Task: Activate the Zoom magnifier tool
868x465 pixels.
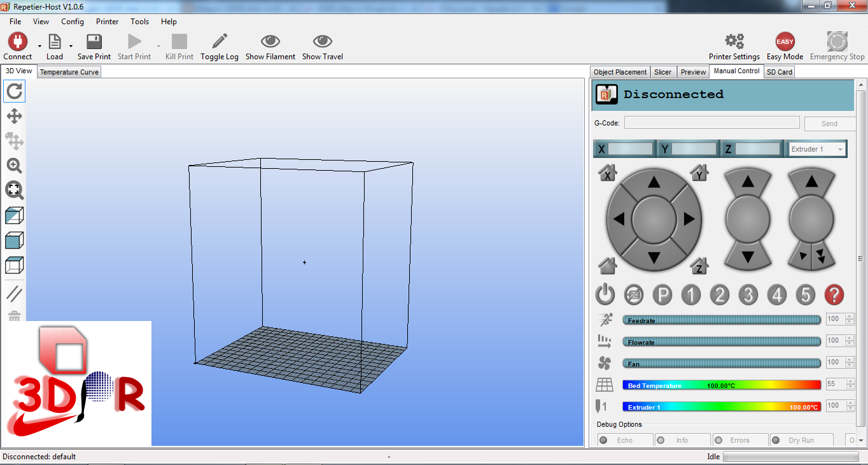Action: click(x=13, y=166)
